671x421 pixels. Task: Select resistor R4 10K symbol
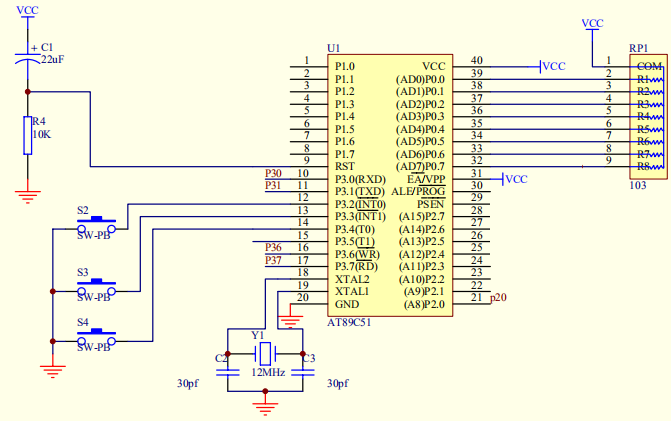pos(28,135)
